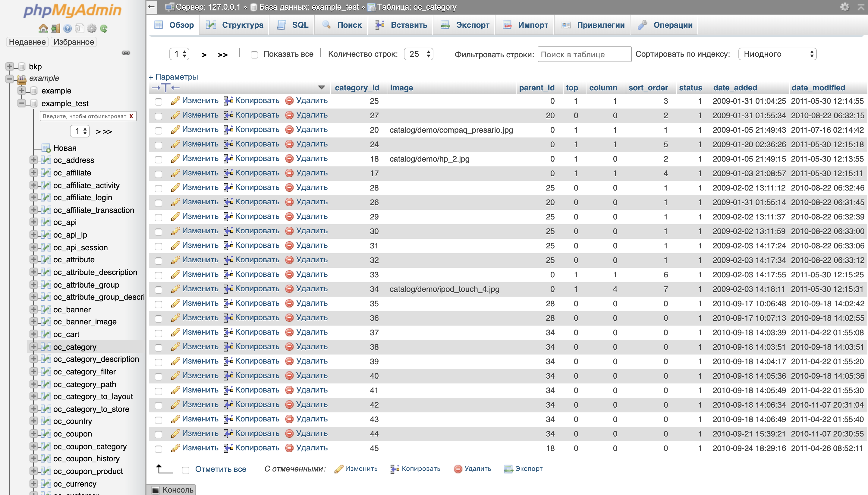Click bottom pencil icon for checked rows
The height and width of the screenshot is (495, 868).
pos(339,469)
